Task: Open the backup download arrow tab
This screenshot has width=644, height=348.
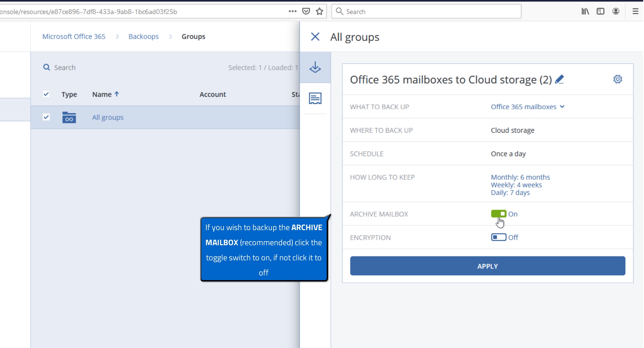Action: point(315,68)
